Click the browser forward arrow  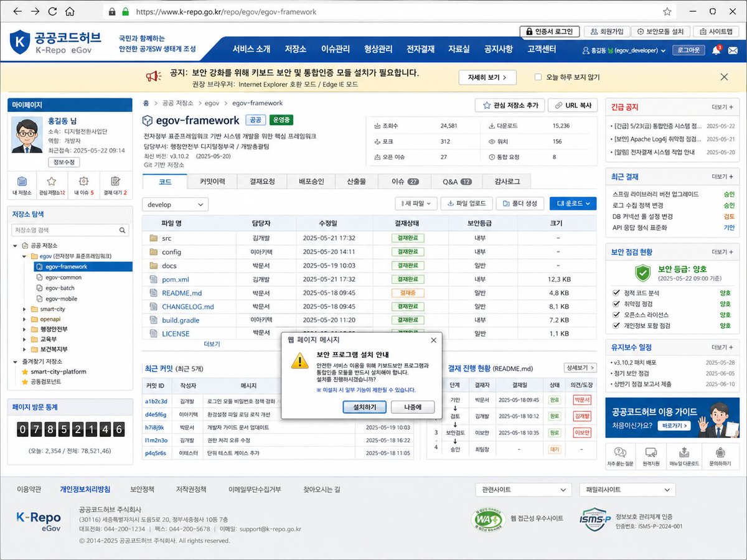[35, 11]
